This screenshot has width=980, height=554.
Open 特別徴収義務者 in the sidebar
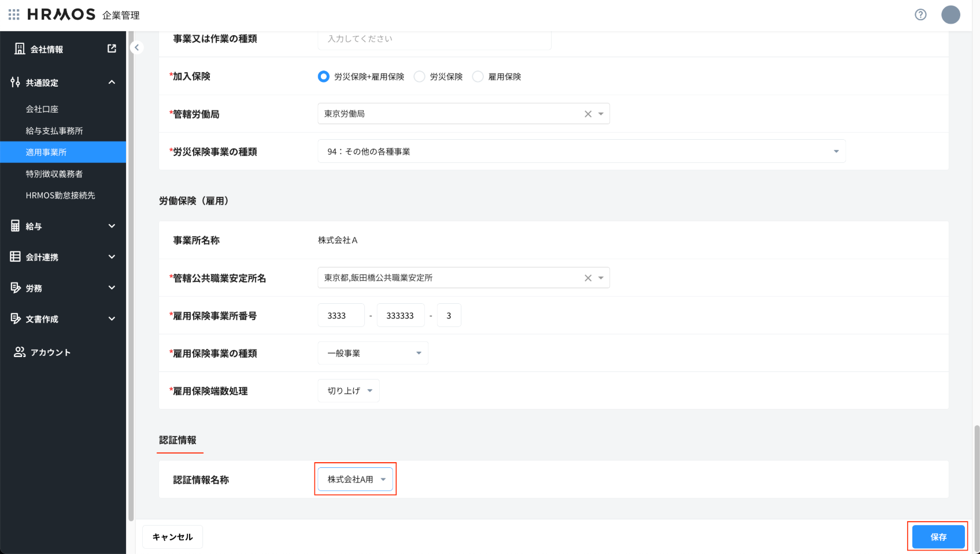pos(54,174)
